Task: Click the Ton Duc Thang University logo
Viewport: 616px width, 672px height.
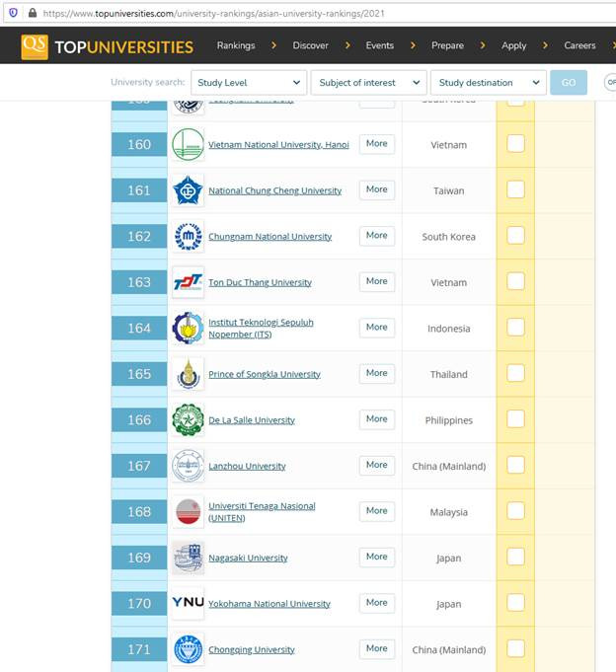Action: (x=188, y=282)
